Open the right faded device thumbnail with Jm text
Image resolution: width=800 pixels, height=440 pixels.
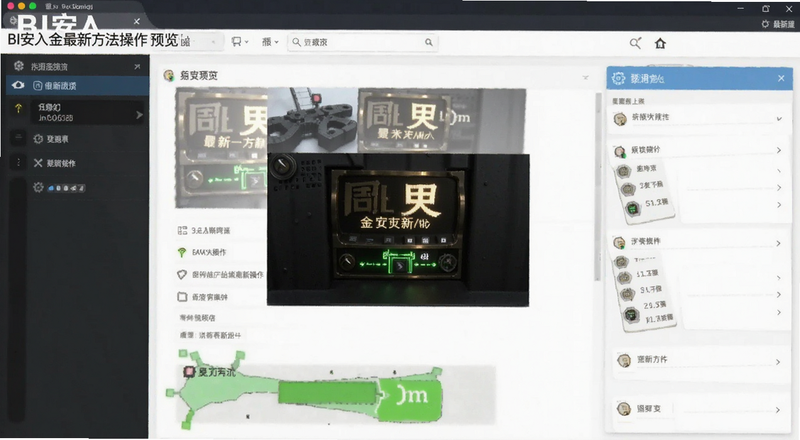point(442,120)
